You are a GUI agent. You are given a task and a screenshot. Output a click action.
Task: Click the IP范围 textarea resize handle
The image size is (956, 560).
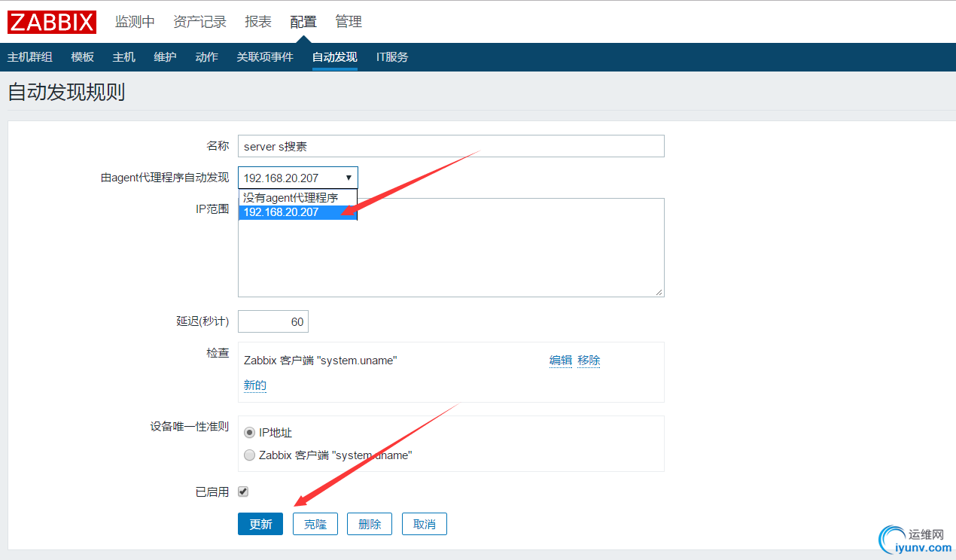pos(659,292)
